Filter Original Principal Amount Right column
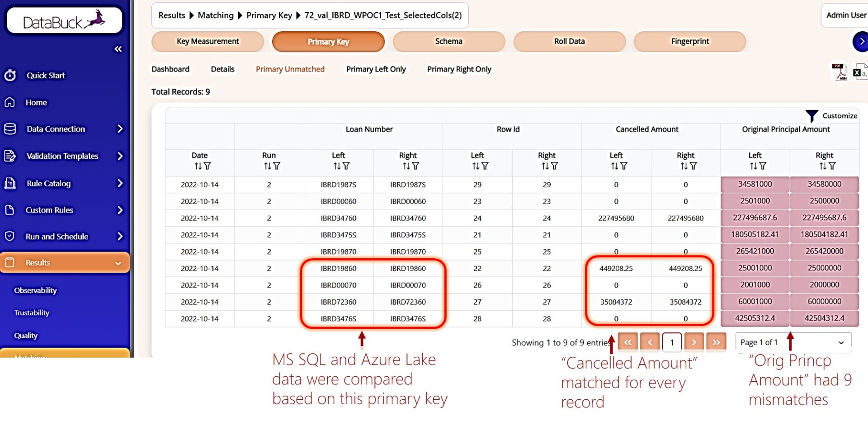 click(832, 166)
